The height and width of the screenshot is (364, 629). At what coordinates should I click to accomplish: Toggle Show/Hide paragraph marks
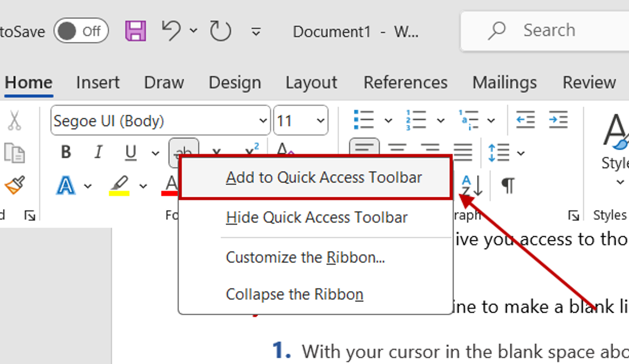(x=508, y=186)
